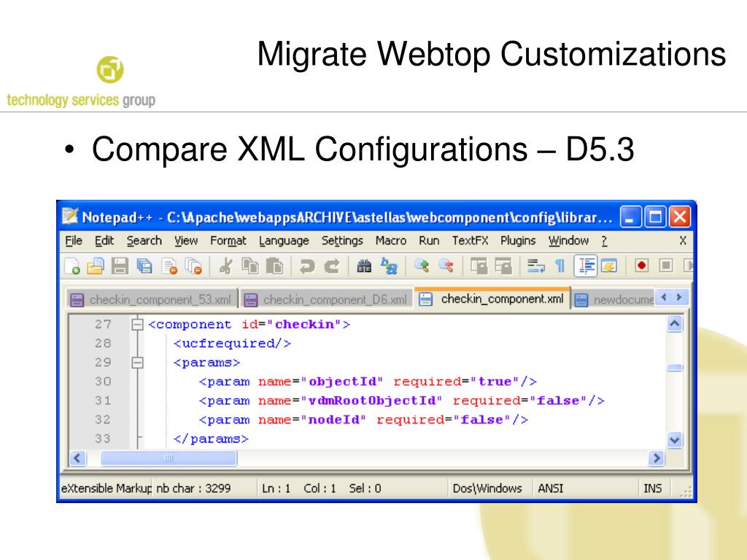Collapse the params fold marker on line 29

(137, 363)
